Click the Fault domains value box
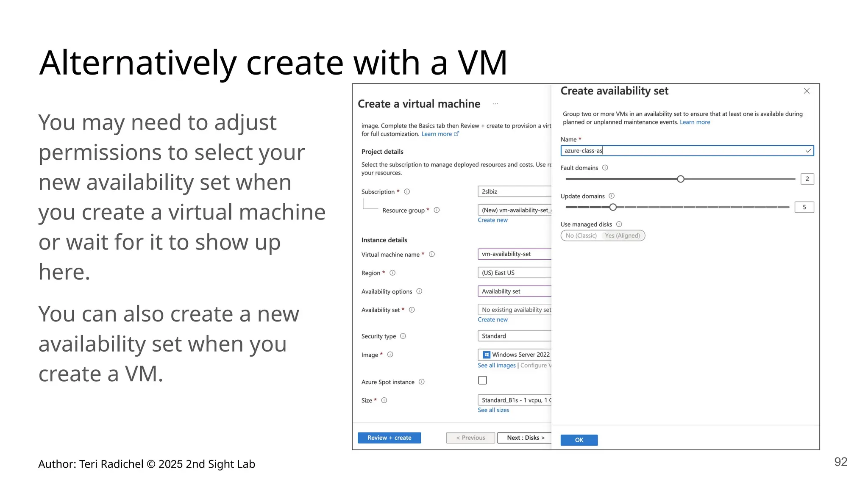Viewport: 868px width, 488px height. coord(807,179)
